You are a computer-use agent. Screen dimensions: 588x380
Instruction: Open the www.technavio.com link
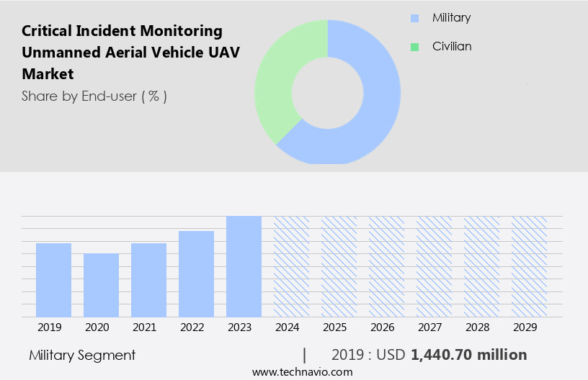coord(303,372)
